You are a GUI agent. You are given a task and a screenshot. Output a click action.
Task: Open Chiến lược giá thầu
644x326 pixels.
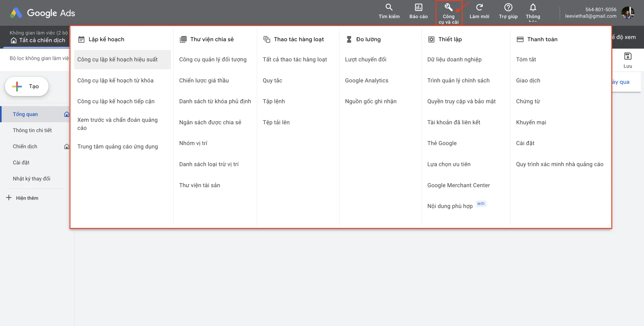pos(204,80)
